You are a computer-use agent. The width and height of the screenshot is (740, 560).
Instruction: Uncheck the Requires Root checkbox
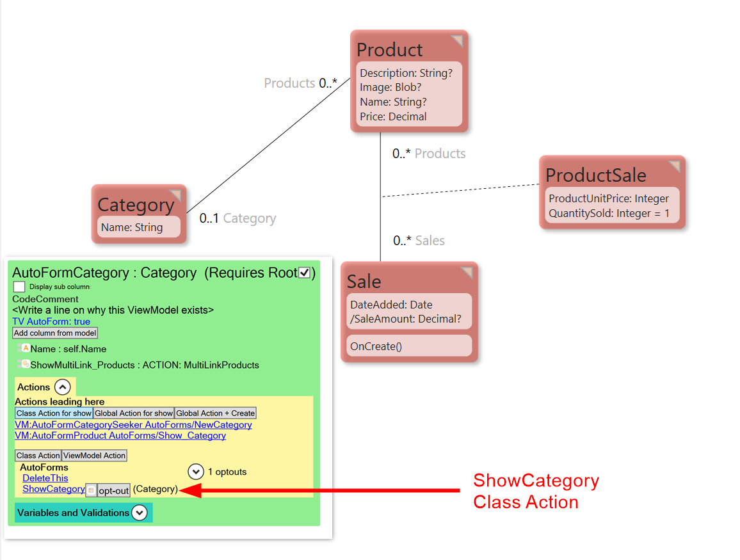click(305, 273)
